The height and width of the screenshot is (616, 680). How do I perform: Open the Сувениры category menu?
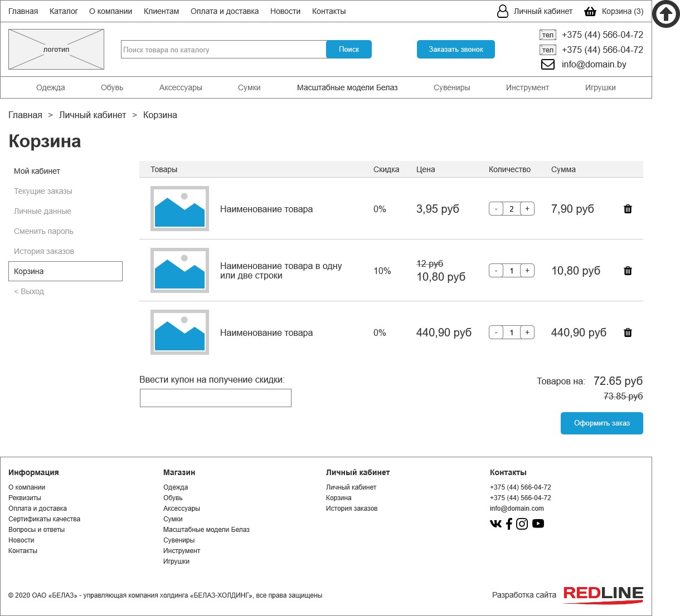point(451,87)
